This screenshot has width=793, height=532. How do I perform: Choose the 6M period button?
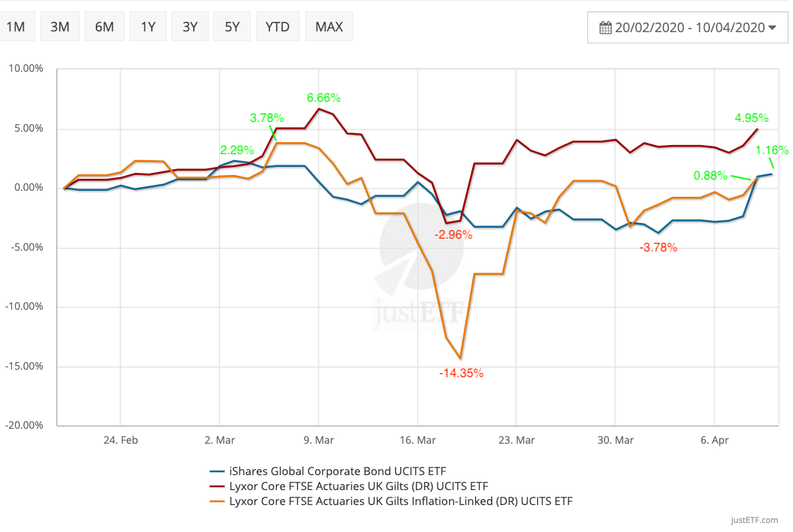(x=104, y=27)
